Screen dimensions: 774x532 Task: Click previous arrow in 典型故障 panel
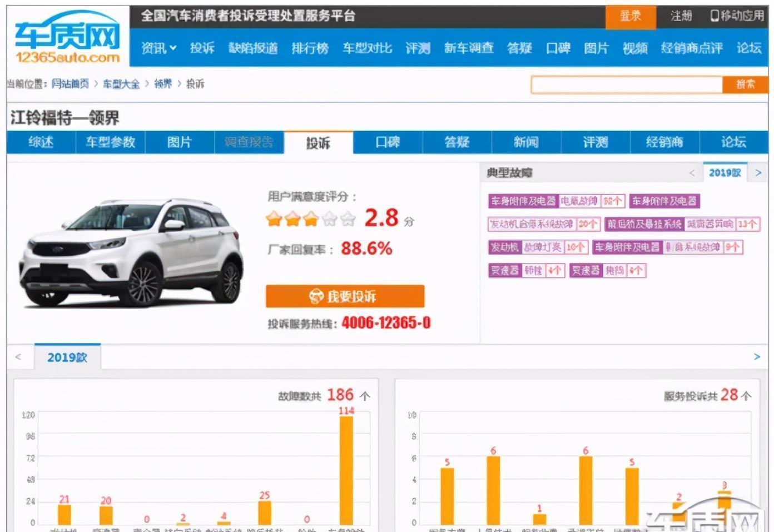click(x=692, y=173)
